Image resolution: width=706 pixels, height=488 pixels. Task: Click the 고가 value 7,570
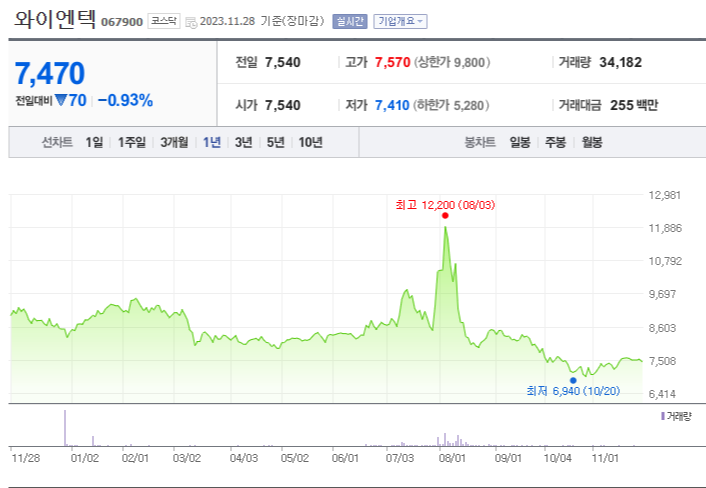click(x=392, y=62)
